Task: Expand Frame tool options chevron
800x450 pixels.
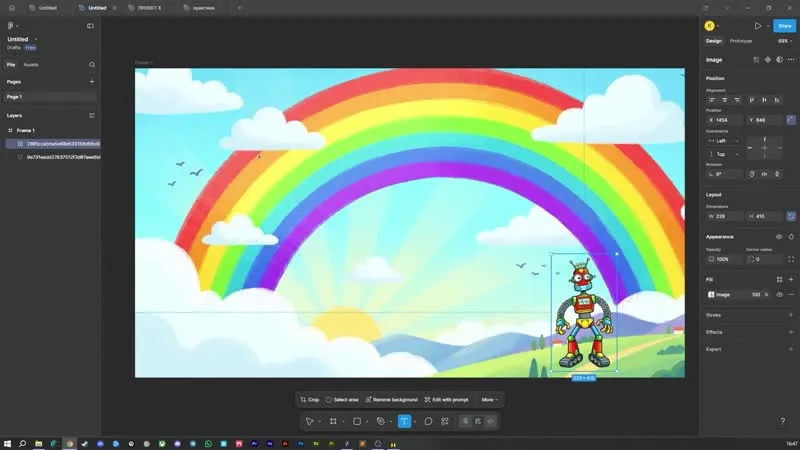Action: point(343,422)
